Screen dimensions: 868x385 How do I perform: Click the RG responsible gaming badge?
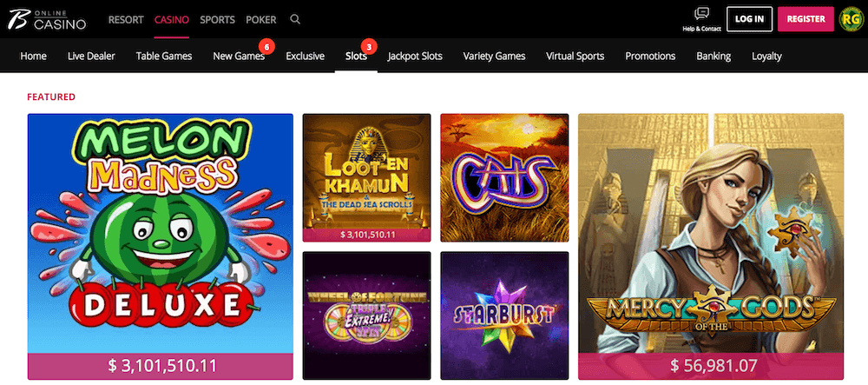click(x=850, y=19)
